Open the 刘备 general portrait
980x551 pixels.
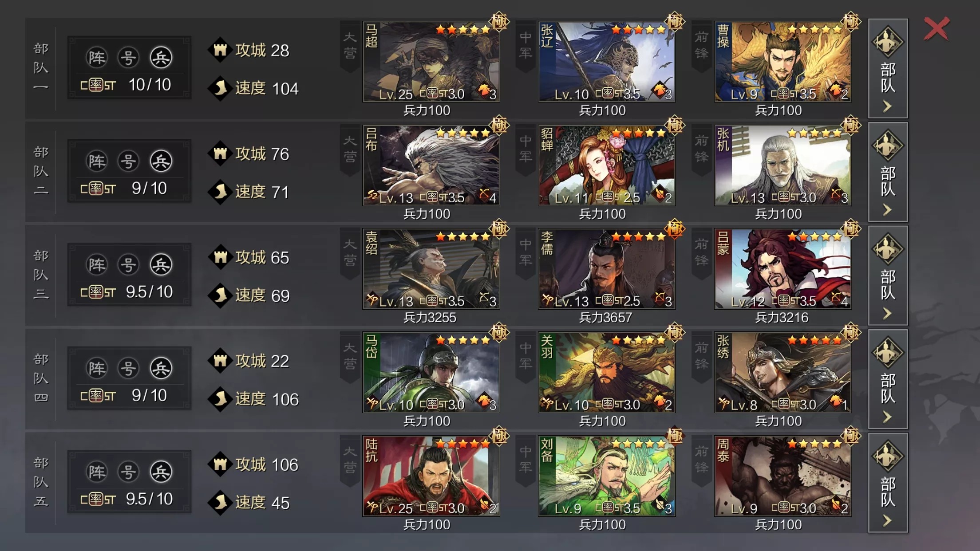607,476
